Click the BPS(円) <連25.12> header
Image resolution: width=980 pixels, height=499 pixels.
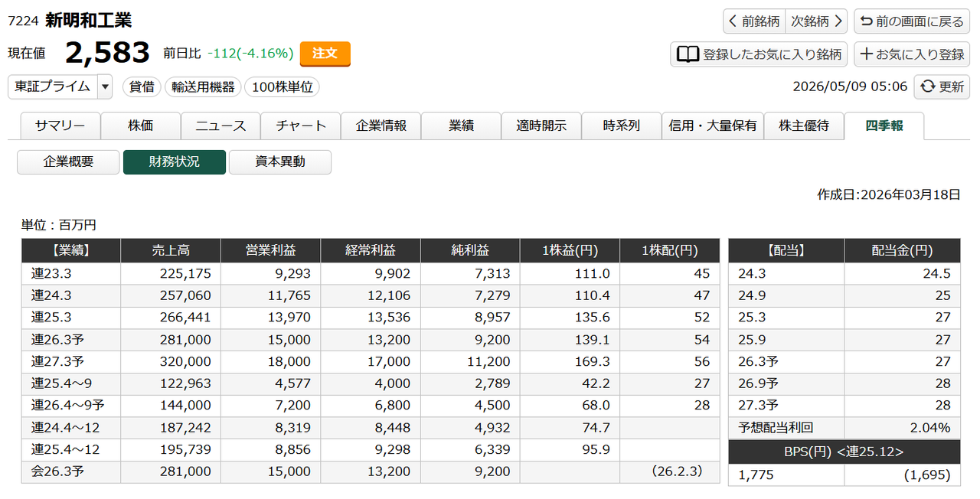pyautogui.click(x=844, y=452)
